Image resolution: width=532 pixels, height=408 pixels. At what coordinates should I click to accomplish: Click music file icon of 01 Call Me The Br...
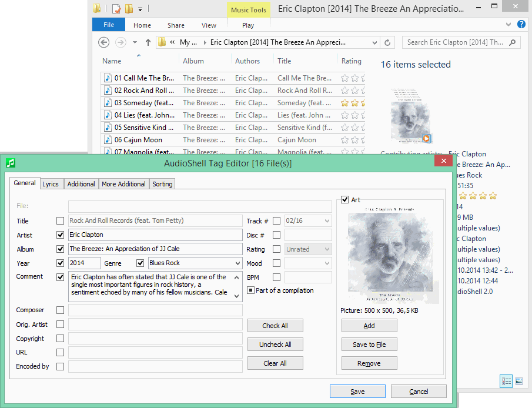click(108, 78)
